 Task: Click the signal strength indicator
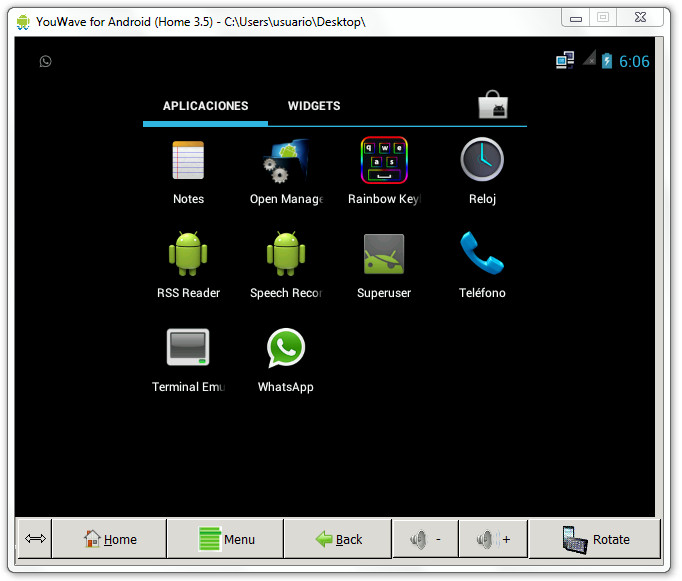(589, 58)
